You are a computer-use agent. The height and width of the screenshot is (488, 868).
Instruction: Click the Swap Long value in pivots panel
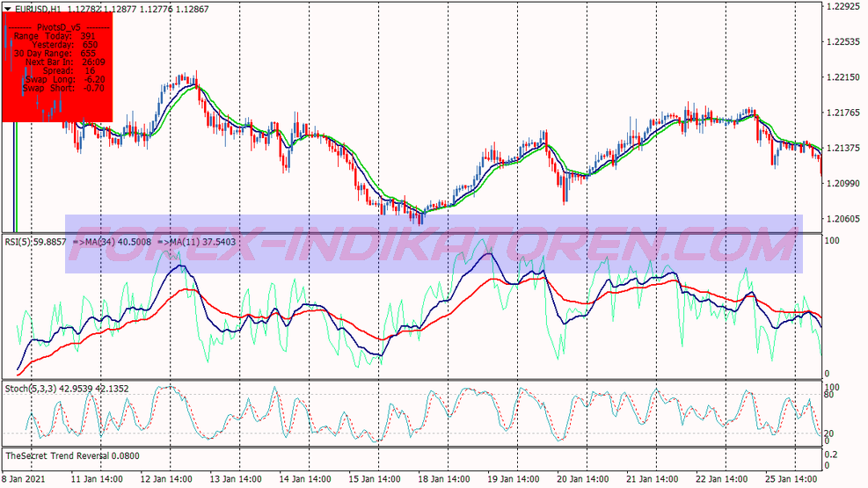coord(93,79)
